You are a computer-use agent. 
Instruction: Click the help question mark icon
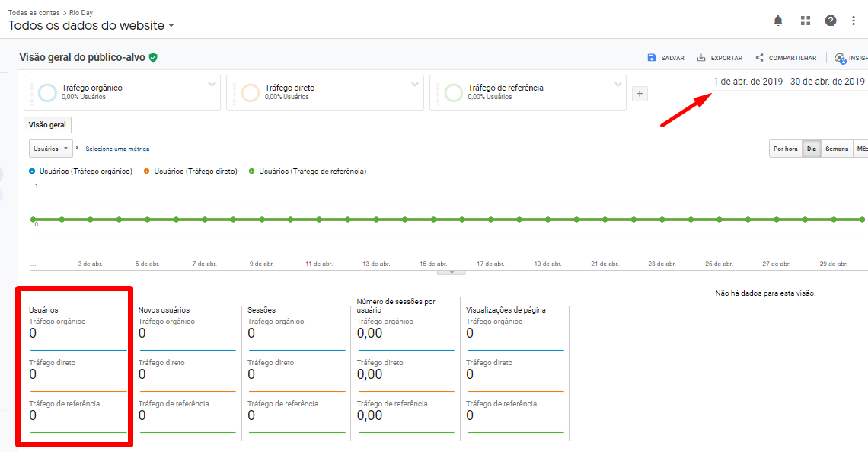[x=831, y=21]
